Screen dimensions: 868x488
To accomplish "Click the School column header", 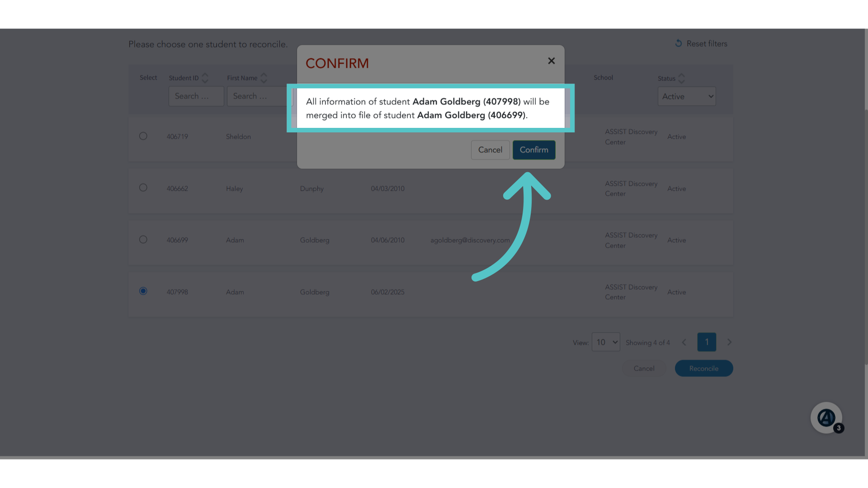I will (x=603, y=78).
